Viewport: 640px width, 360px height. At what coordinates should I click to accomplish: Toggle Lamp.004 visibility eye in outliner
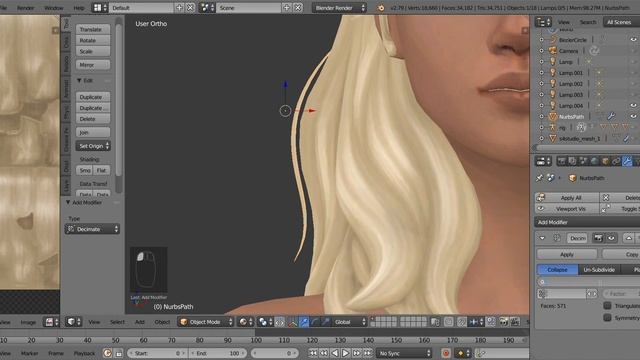pos(633,105)
